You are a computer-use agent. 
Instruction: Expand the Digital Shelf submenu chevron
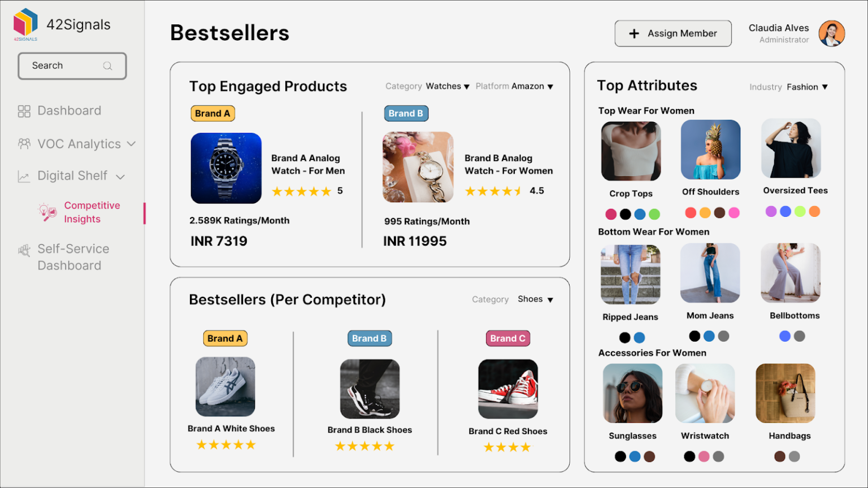pos(120,177)
